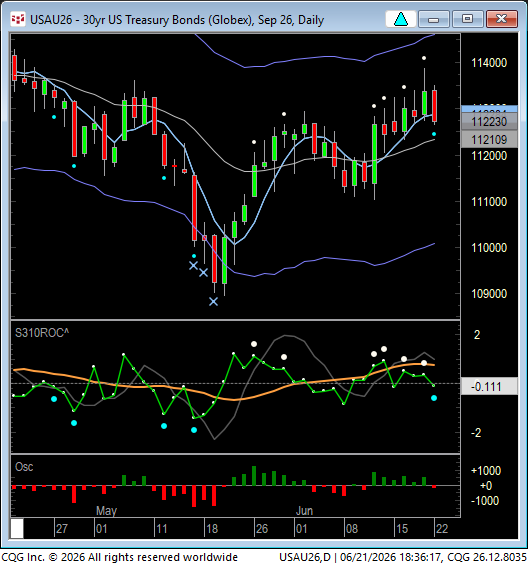Click the -1000 Osc scale label
The image size is (528, 565).
click(x=485, y=501)
